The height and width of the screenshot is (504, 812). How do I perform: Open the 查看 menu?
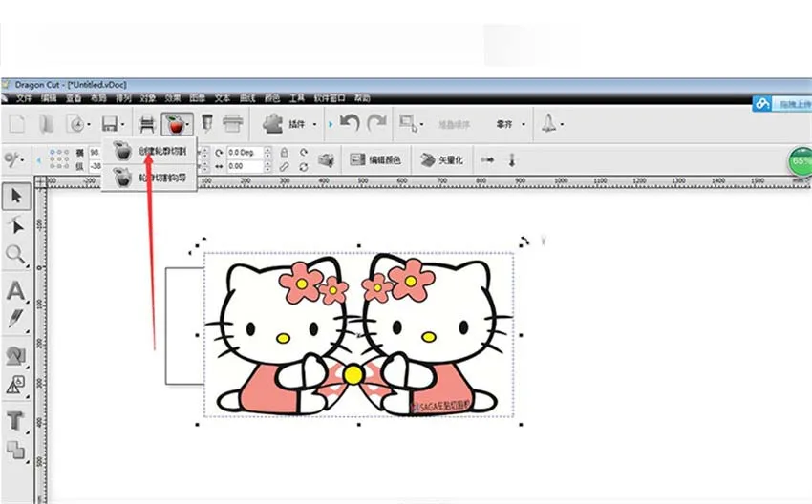click(x=74, y=97)
